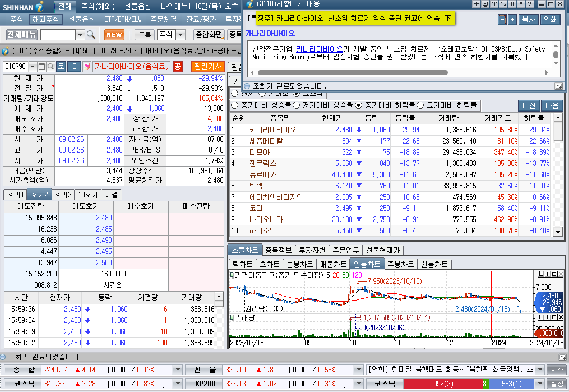Click 전체메뉴 button
This screenshot has height=392, width=569.
(22, 35)
